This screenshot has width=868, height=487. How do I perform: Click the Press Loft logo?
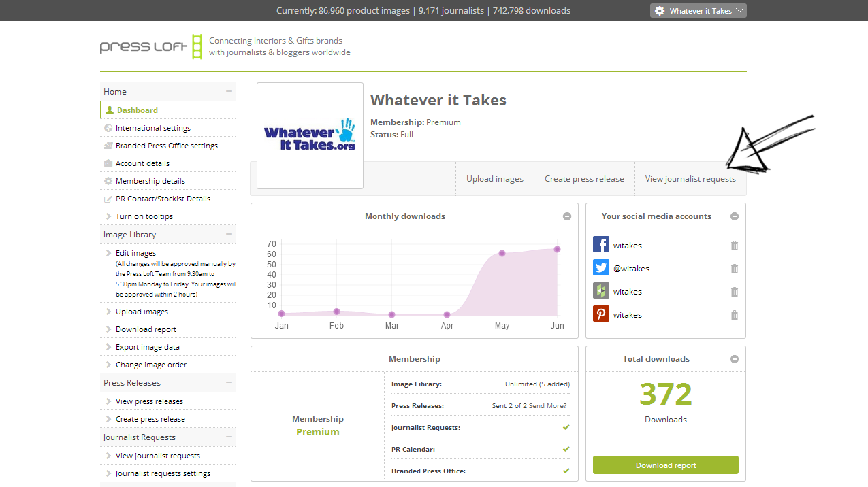point(151,46)
